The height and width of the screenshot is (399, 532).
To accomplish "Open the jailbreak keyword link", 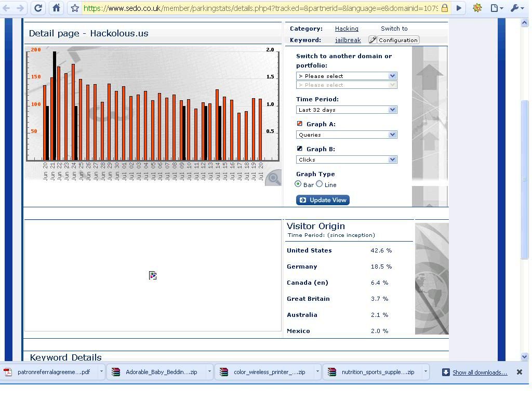I will [348, 40].
